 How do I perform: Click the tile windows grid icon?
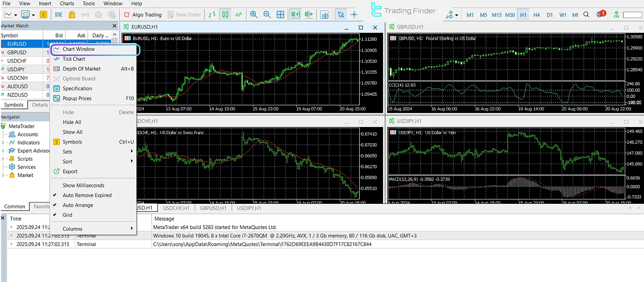click(281, 15)
